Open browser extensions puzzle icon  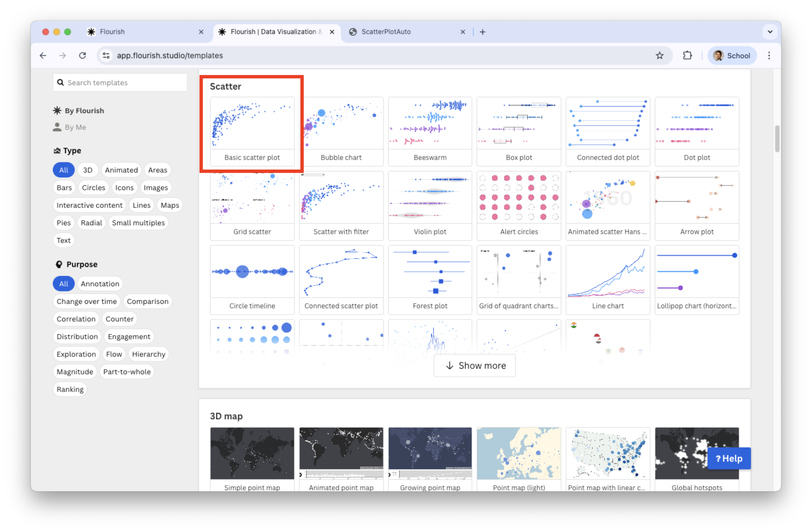[x=687, y=56]
